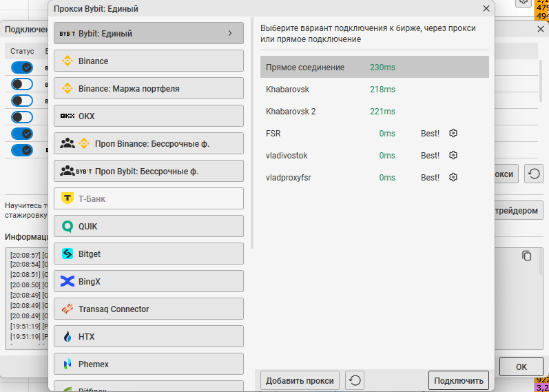Click the exchange list vertical scrollbar

251,138
